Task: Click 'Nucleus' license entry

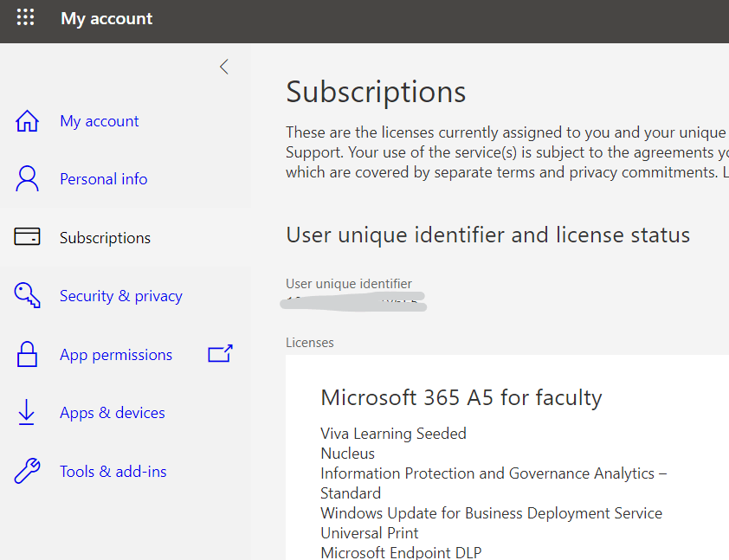Action: point(348,454)
